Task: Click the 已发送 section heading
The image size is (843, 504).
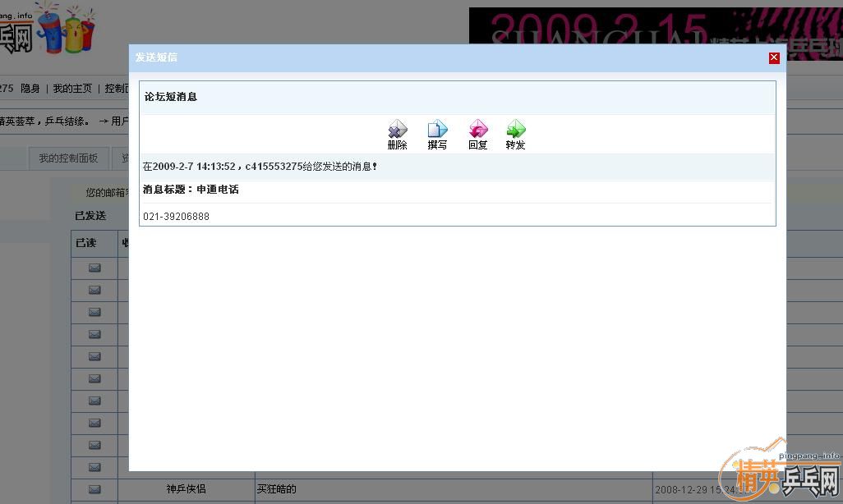Action: click(x=90, y=216)
